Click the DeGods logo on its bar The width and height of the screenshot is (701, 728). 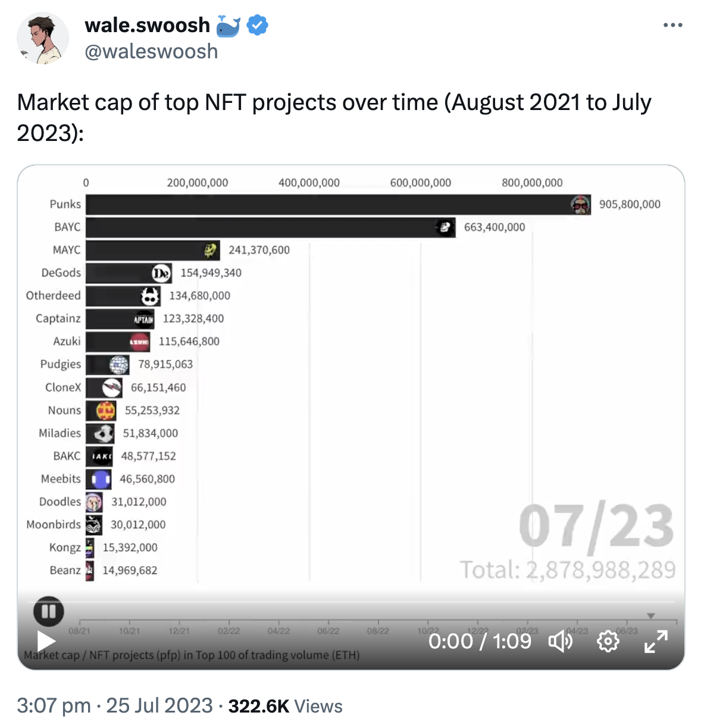click(x=161, y=273)
